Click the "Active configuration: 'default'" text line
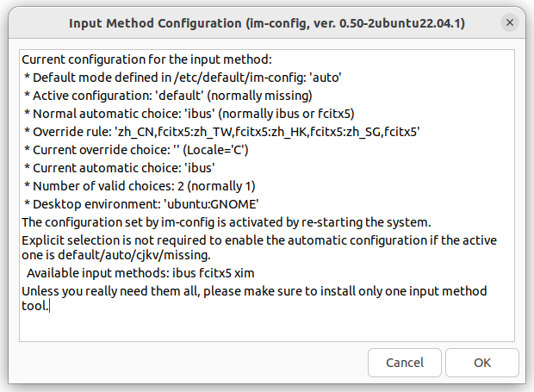534x392 pixels. pos(168,96)
